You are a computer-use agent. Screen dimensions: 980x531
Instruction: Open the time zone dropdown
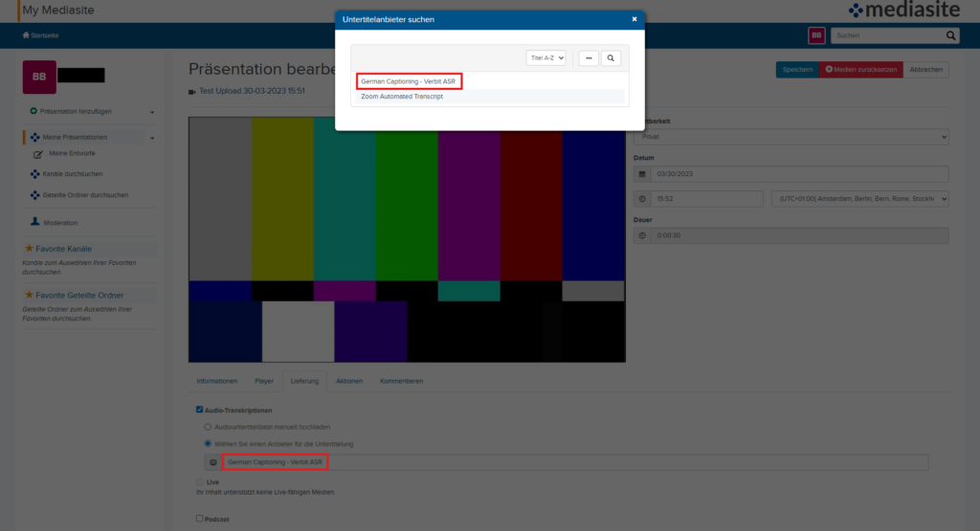859,199
